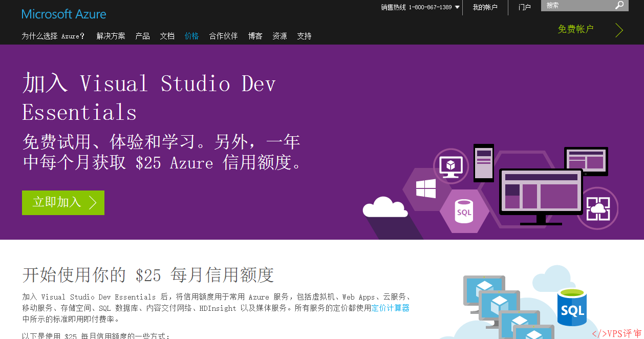
Task: Open the 产品 menu
Action: 142,36
